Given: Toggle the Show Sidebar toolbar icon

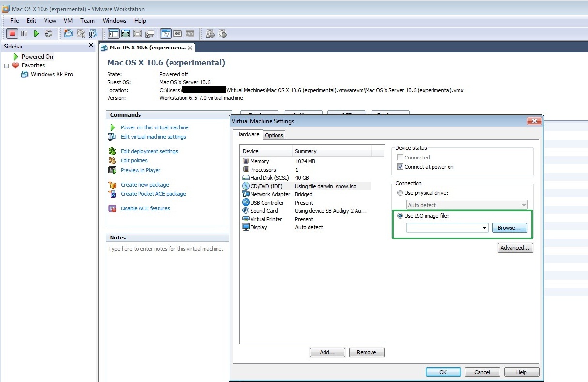Looking at the screenshot, I should pyautogui.click(x=114, y=33).
